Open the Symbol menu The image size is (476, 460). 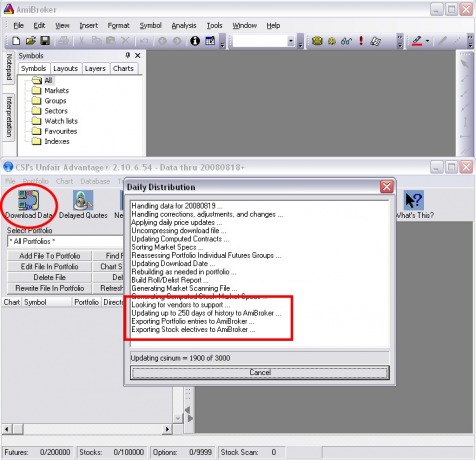point(150,25)
